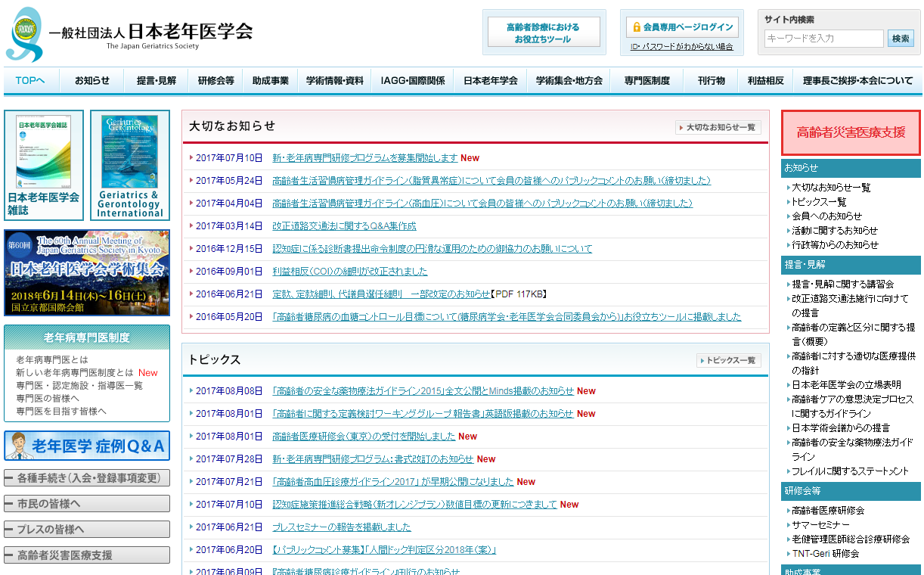924x575 pixels.
Task: Open 利益相反(COI)の細則が改正されました link
Action: coord(350,271)
